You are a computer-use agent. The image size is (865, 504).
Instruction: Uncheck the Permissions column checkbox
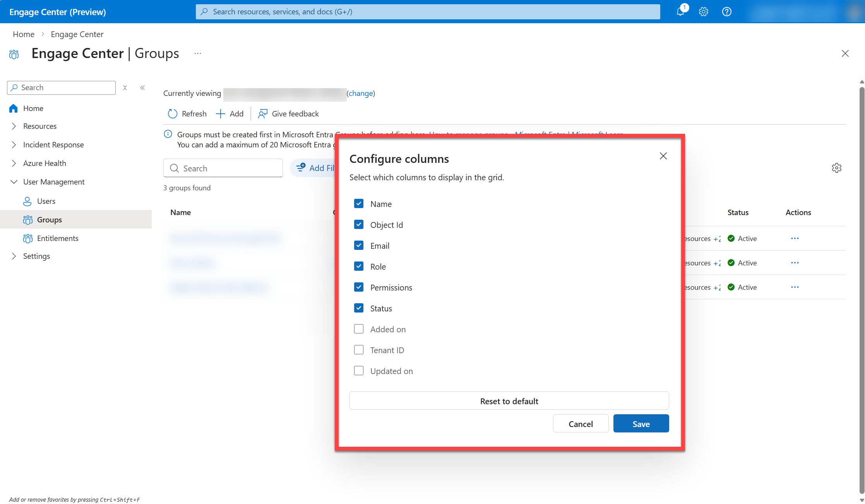point(359,287)
